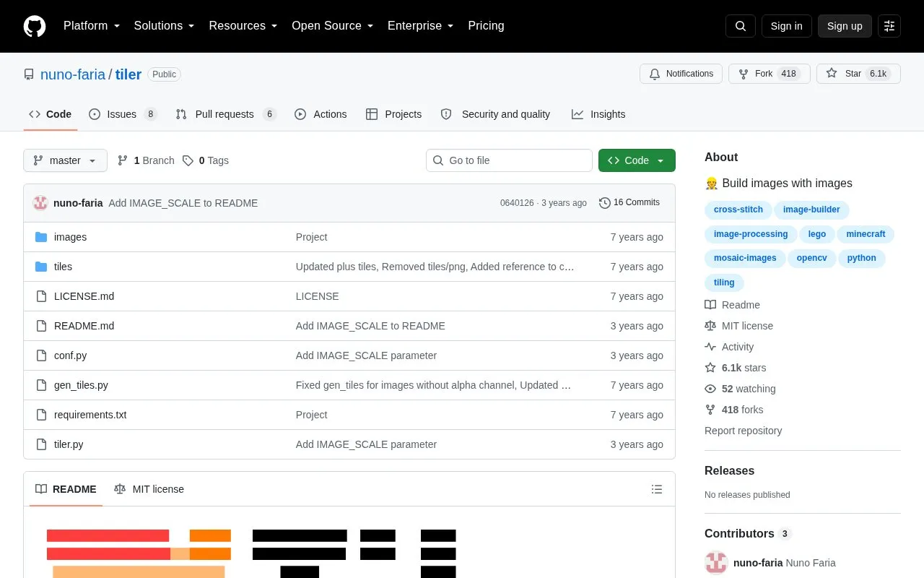Switch to the Issues tab
Image resolution: width=924 pixels, height=578 pixels.
click(123, 114)
